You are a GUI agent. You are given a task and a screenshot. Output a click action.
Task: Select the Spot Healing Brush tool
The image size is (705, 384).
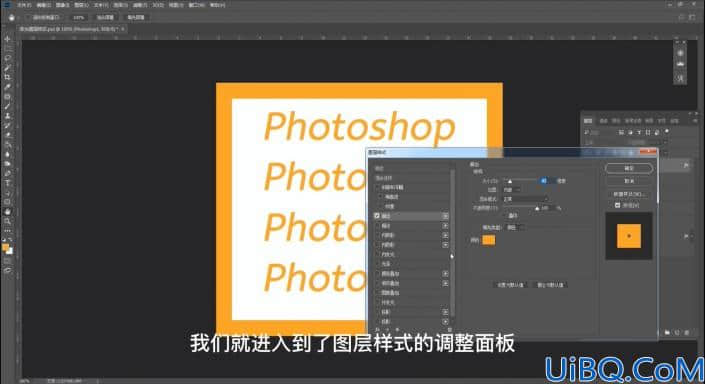point(7,97)
